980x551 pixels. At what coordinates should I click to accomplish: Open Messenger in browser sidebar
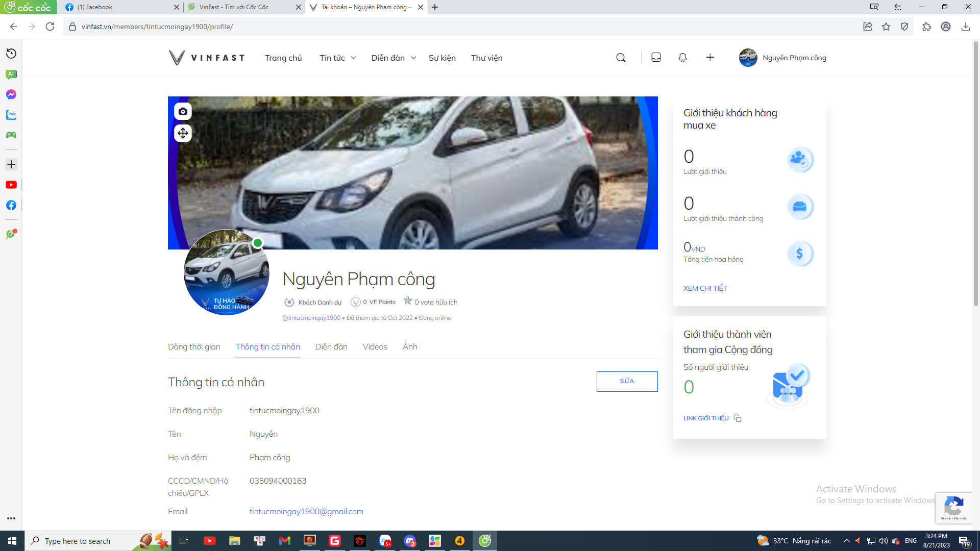pyautogui.click(x=11, y=94)
